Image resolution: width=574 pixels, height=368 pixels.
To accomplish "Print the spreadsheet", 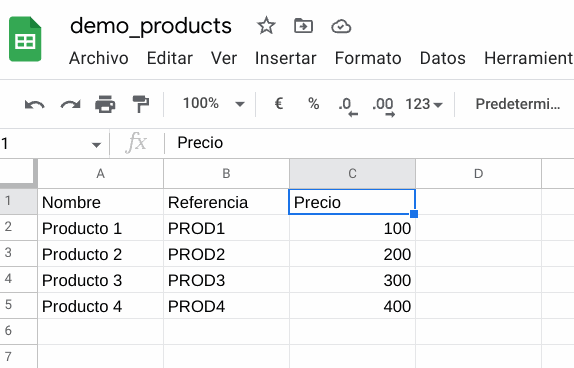I will click(105, 104).
